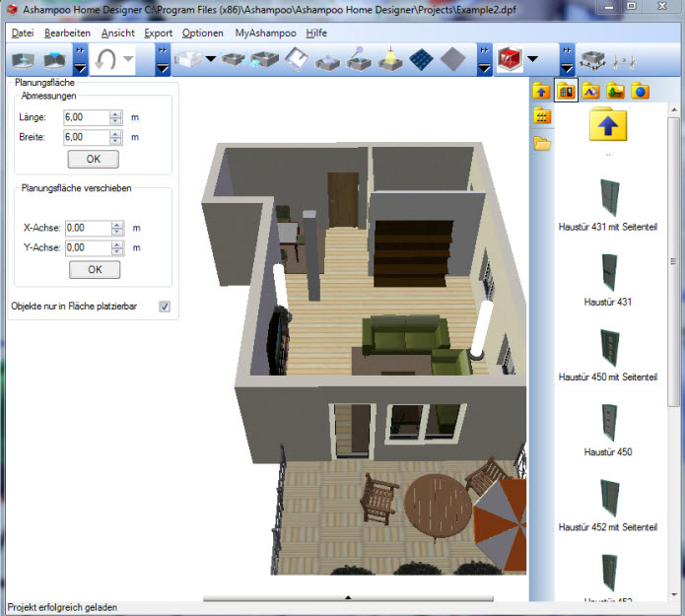Click the blue solar panel grid icon
685x616 pixels.
(421, 59)
